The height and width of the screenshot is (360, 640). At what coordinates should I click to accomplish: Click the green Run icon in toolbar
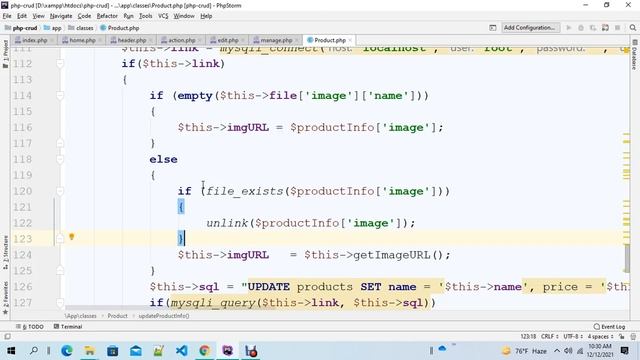(x=569, y=28)
